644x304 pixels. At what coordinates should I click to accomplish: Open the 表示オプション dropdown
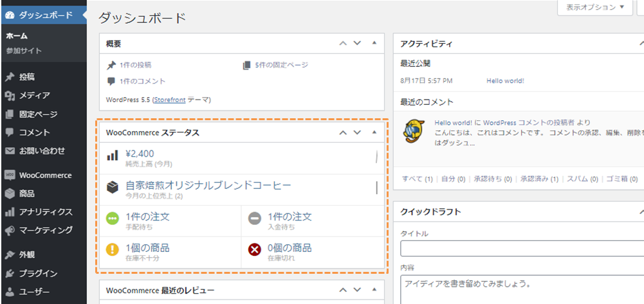[x=594, y=7]
